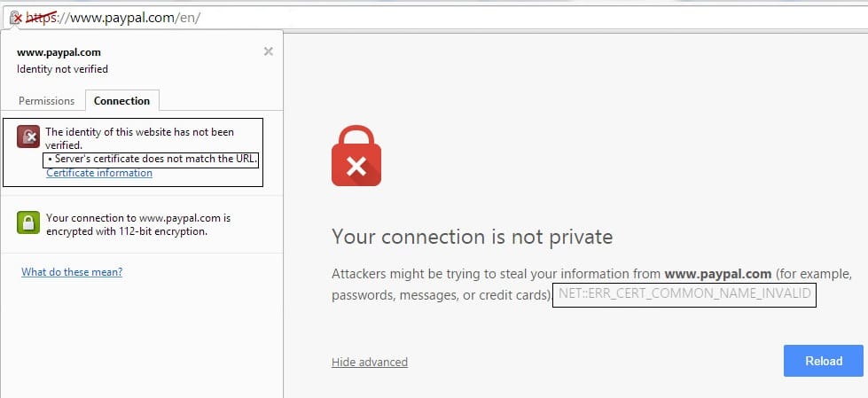Viewport: 868px width, 398px height.
Task: Click the broken padlock icon in address bar
Action: (x=15, y=18)
